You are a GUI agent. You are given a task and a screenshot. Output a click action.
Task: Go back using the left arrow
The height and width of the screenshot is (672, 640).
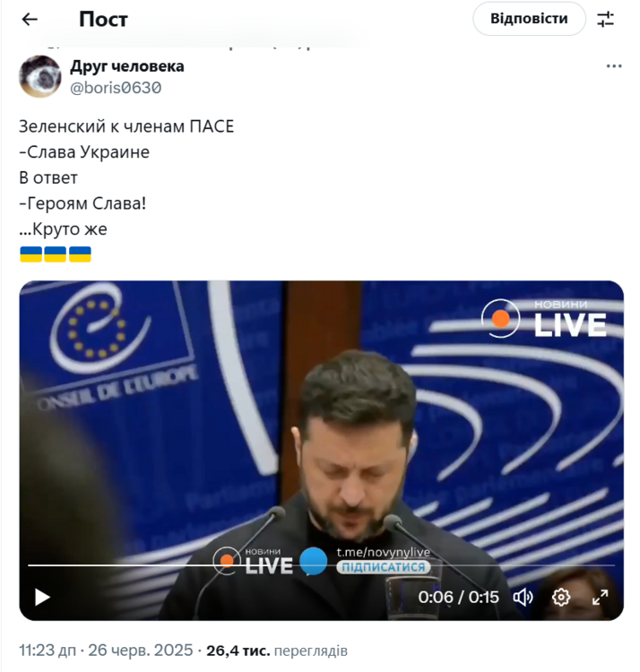(x=30, y=20)
